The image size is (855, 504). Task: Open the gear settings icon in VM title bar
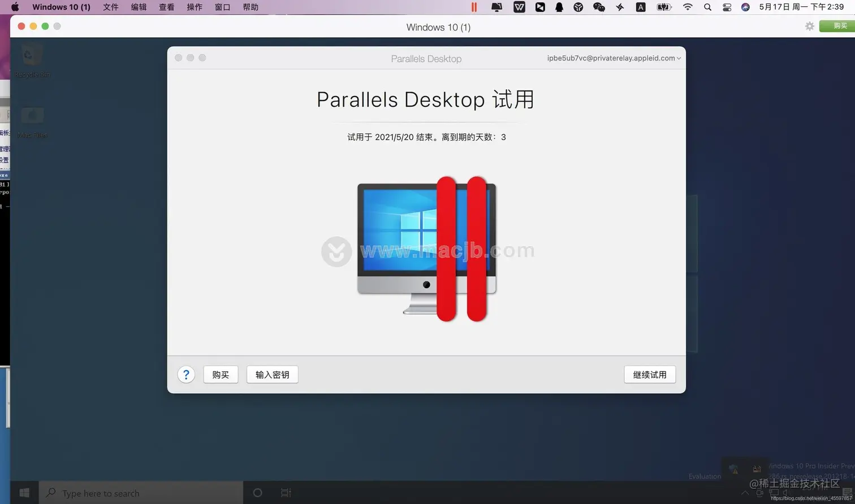coord(810,26)
